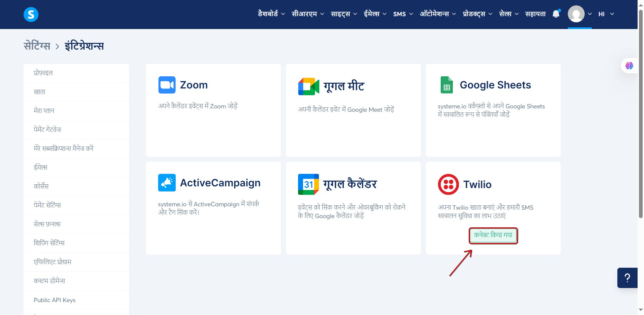The width and height of the screenshot is (644, 315).
Task: Open पेमेंट गेटवेज settings section
Action: (77, 130)
